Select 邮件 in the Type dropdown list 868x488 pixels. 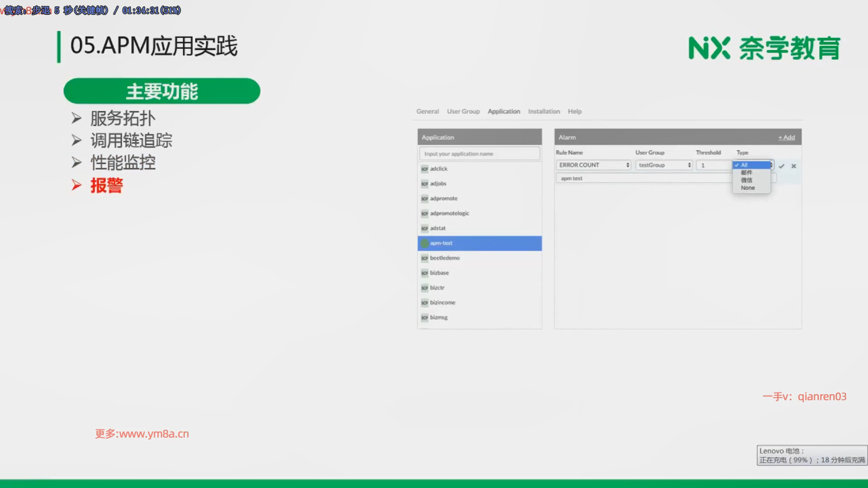[x=746, y=173]
